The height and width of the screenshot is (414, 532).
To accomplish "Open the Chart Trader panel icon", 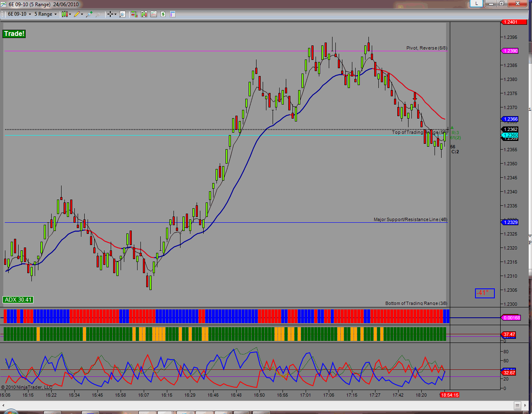I will pos(134,14).
